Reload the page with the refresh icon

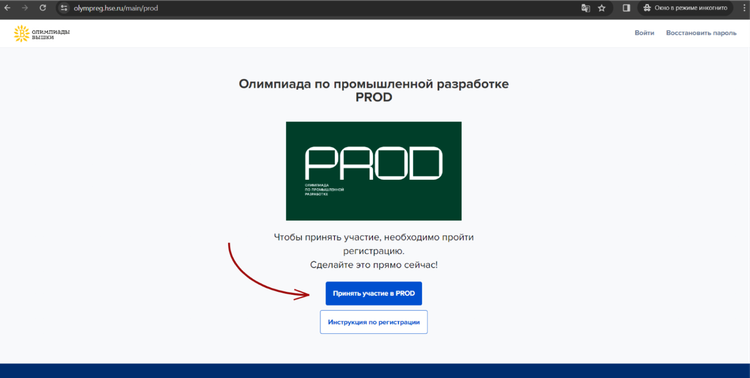tap(43, 8)
